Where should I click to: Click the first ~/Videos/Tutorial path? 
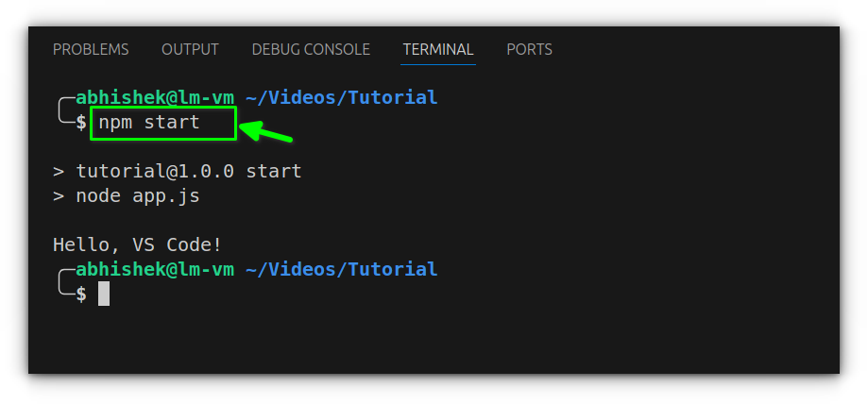tap(341, 97)
